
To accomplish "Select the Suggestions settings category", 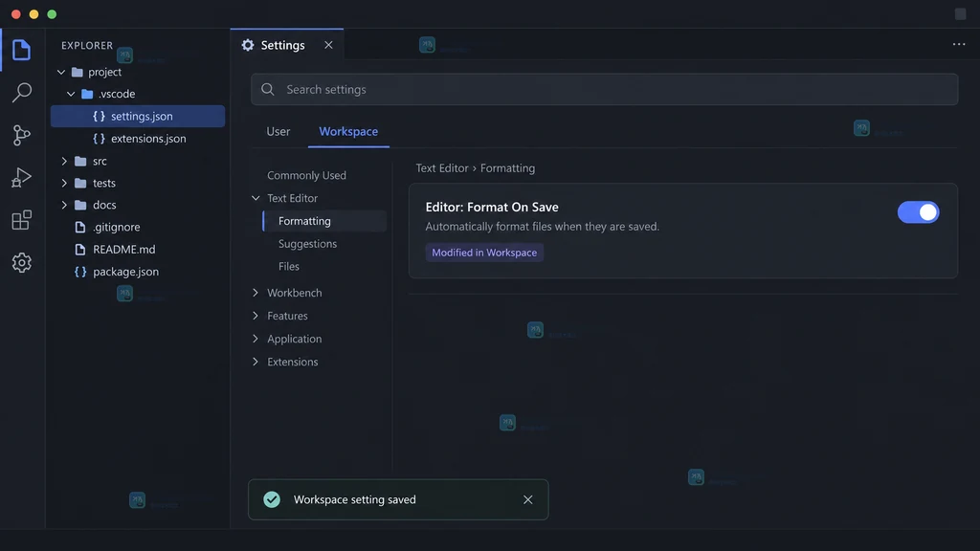I will 307,244.
